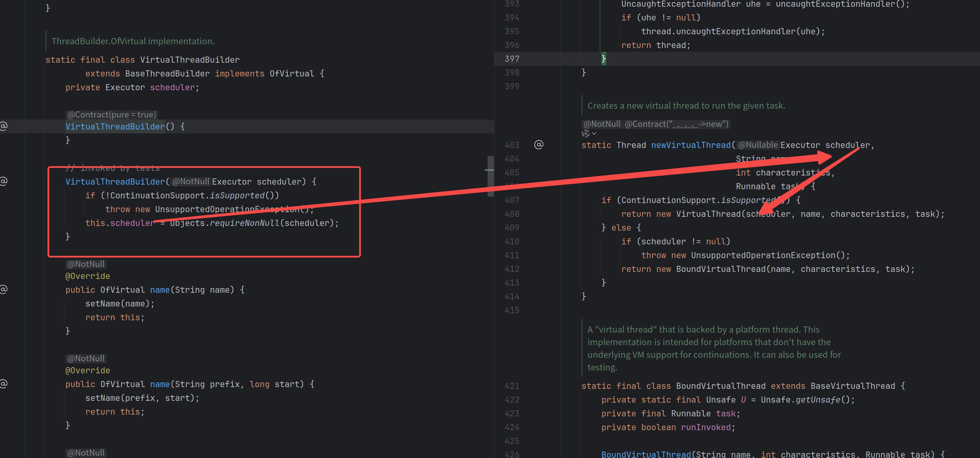Click line number 397 in the gutter
Viewport: 980px width, 458px height.
[x=512, y=59]
